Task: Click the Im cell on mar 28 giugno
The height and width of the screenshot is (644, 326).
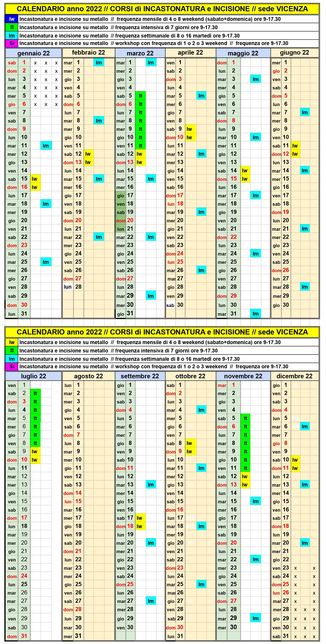Action: [305, 287]
